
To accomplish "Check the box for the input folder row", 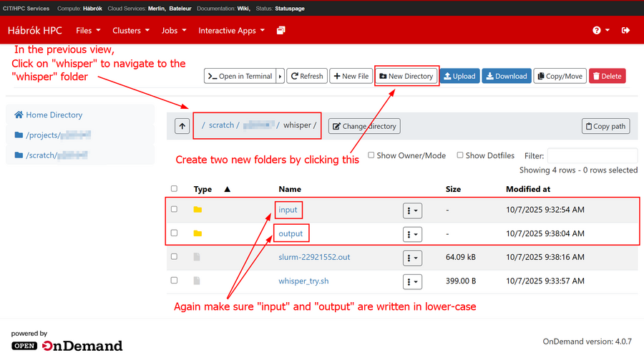I will click(x=174, y=210).
